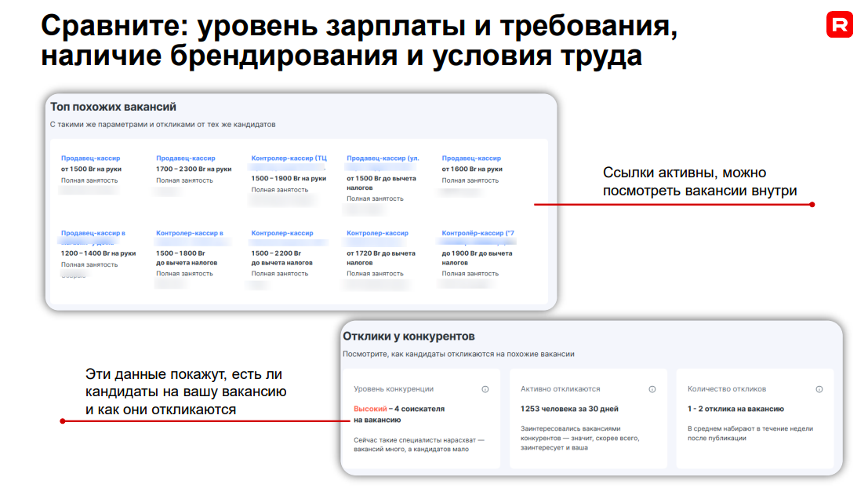Image resolution: width=868 pixels, height=488 pixels.
Task: Click salary text от 1720 Br до вычета налогов
Action: 381,258
